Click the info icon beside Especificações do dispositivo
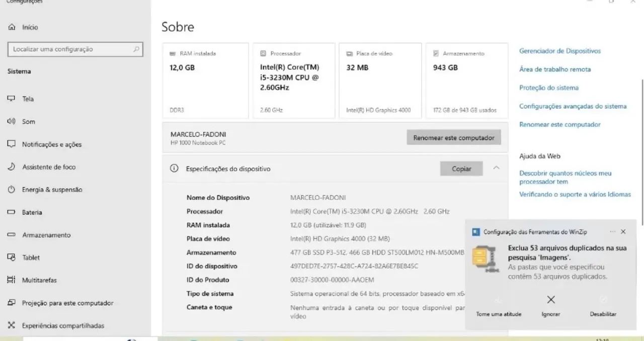This screenshot has width=644, height=341. (174, 169)
